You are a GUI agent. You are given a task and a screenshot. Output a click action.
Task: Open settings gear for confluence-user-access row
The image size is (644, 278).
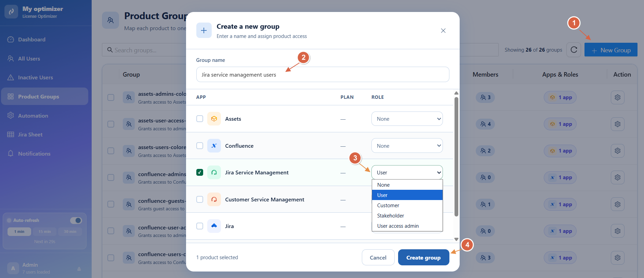tap(618, 231)
